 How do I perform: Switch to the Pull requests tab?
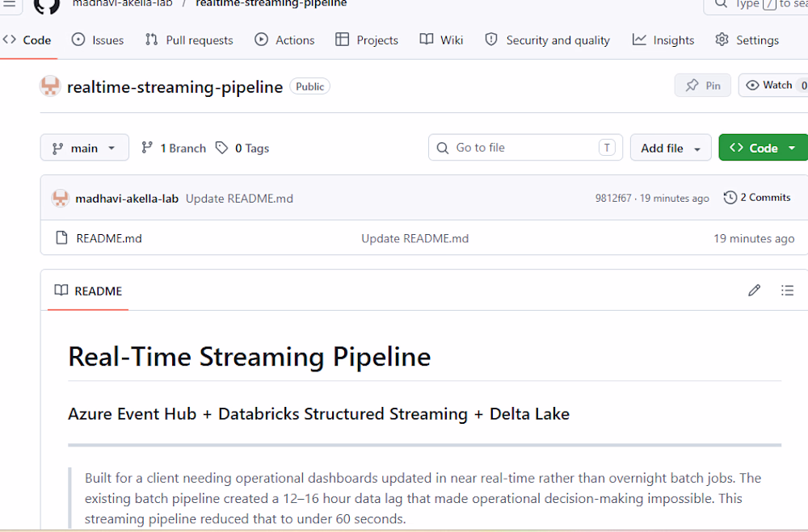coord(189,40)
